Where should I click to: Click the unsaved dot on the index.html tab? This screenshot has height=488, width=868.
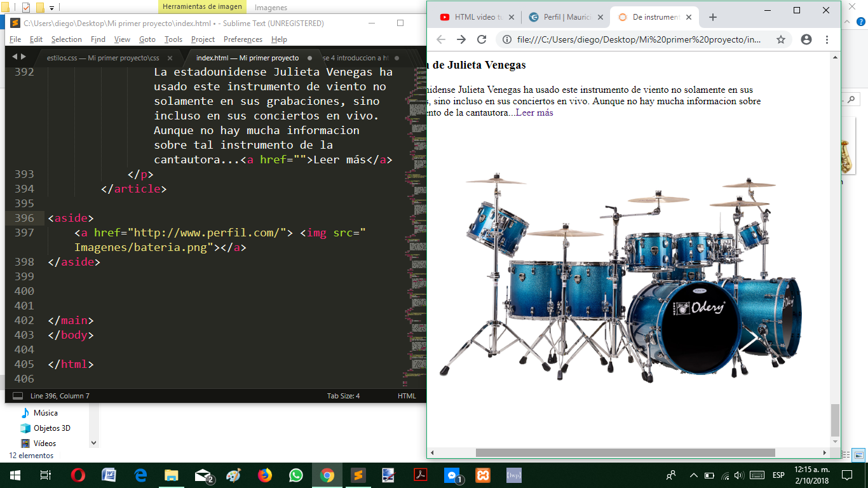point(309,58)
